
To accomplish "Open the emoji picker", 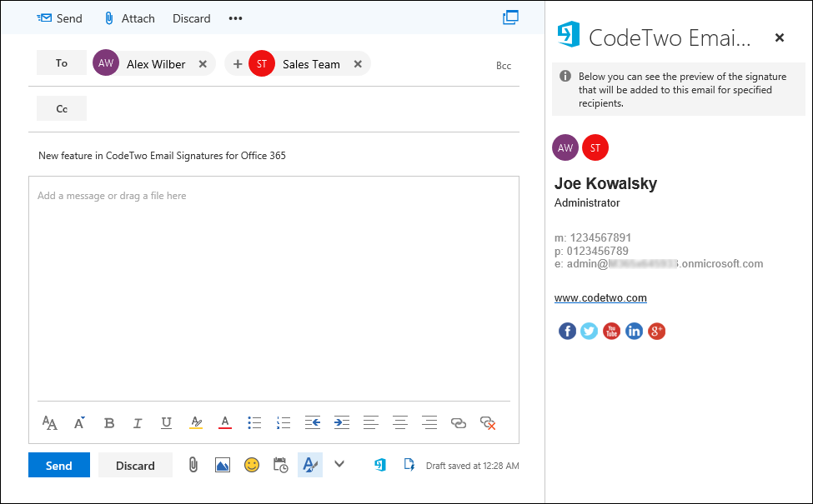I will point(252,465).
